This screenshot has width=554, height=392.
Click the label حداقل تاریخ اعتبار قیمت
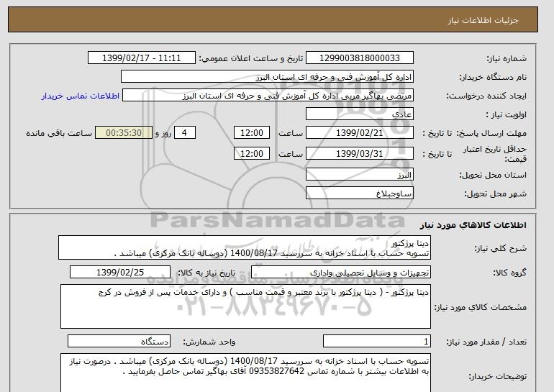[495, 154]
